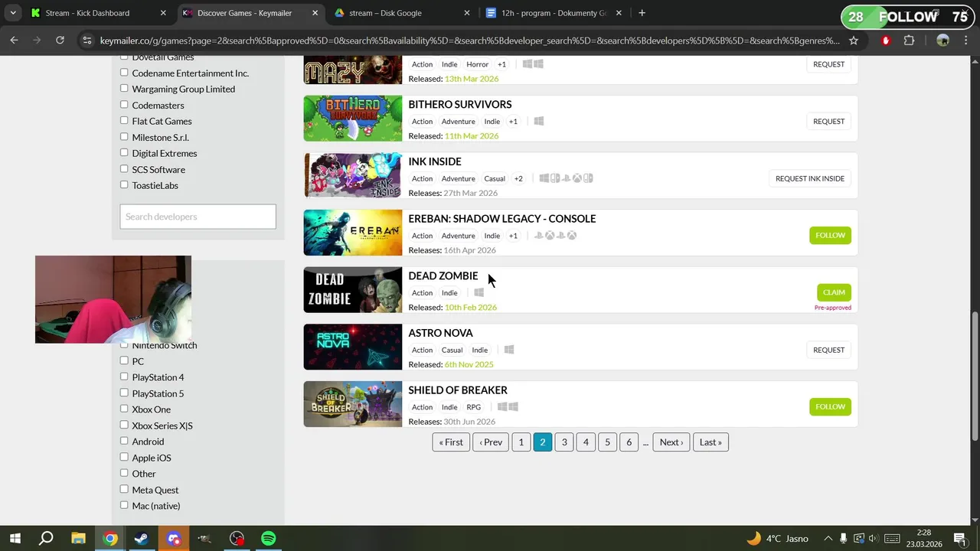The height and width of the screenshot is (551, 980).
Task: Open the SHIELD OF BREAKER title link
Action: 458,390
